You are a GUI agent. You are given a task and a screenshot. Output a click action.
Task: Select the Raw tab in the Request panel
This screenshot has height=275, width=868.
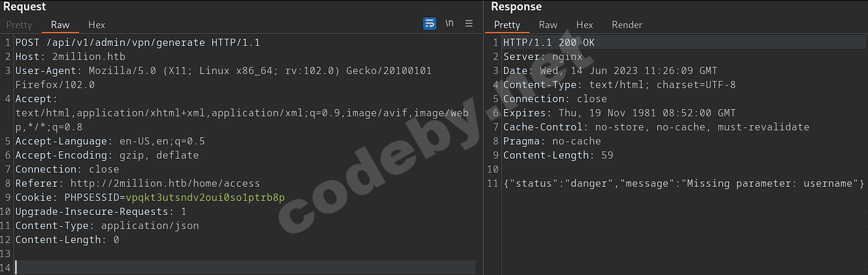(x=60, y=24)
